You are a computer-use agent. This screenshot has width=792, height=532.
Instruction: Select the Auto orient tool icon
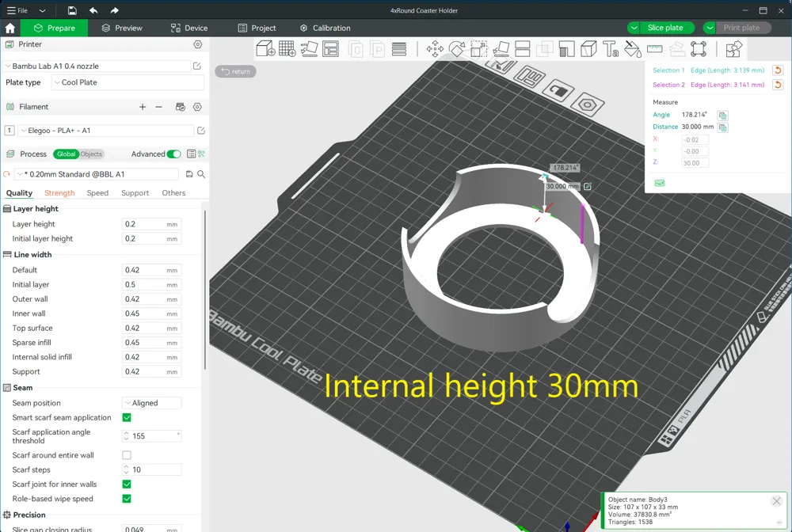309,49
